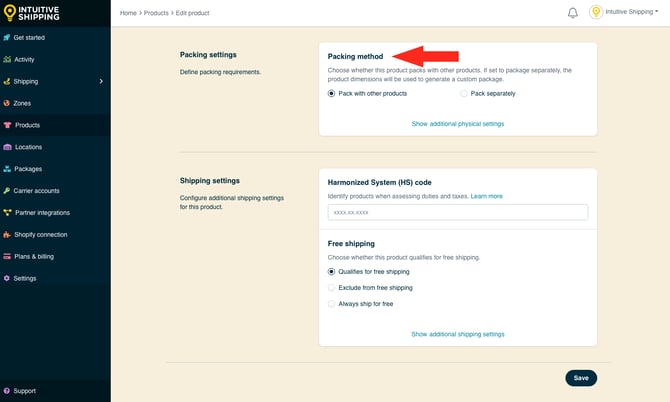Screen dimensions: 670x402
Task: Go to Settings in the sidebar
Action: point(25,278)
